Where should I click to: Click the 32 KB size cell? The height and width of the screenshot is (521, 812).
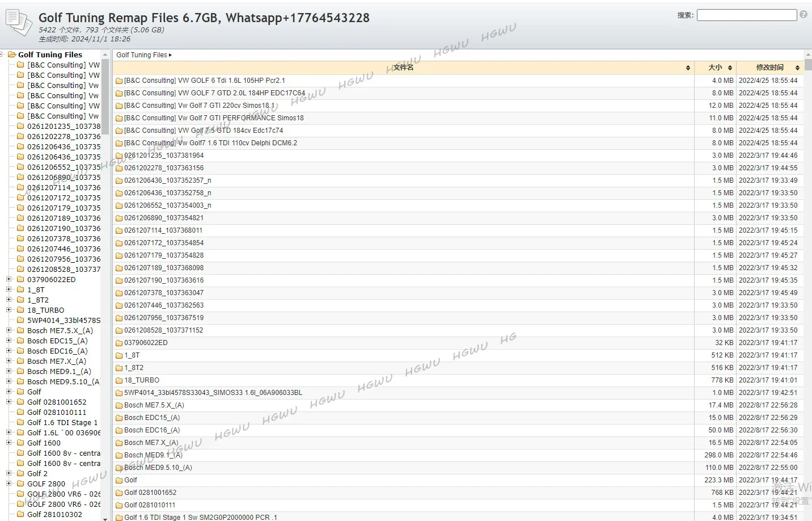(724, 343)
